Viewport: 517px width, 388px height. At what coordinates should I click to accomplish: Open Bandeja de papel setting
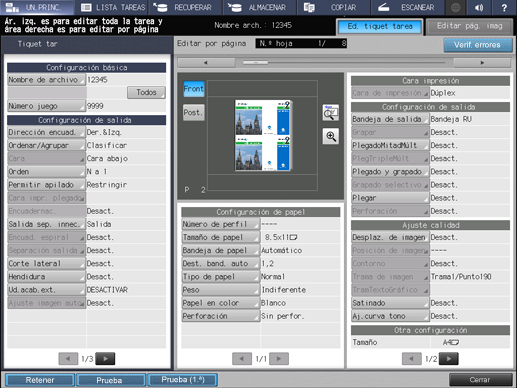point(221,250)
